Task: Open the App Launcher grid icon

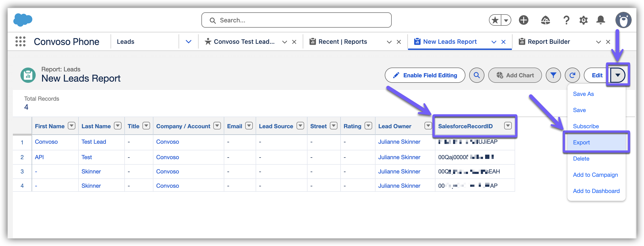Action: (20, 41)
